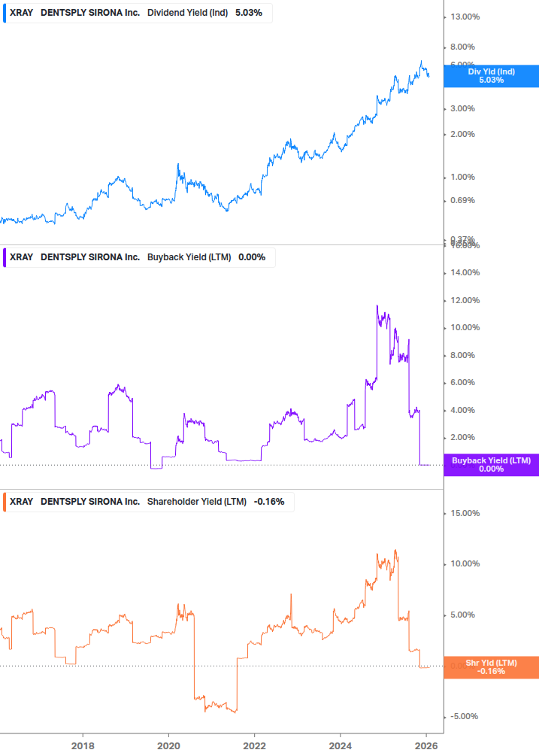
Task: Click the XRAY ticker in the buyback panel
Action: tap(21, 257)
